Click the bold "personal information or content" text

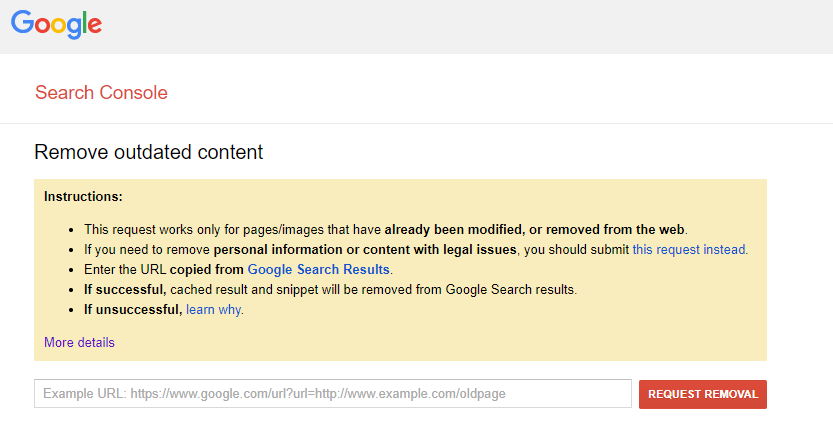(x=320, y=249)
